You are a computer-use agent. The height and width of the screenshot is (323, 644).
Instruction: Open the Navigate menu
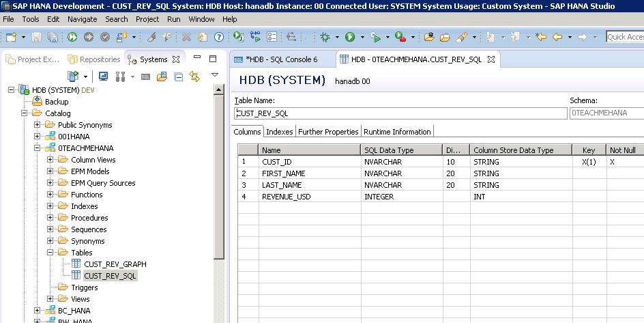click(x=82, y=19)
